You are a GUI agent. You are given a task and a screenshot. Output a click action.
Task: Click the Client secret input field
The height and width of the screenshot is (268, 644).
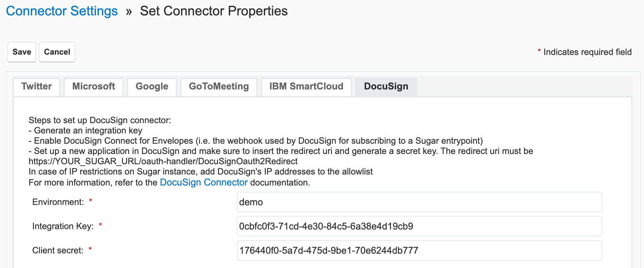(x=419, y=250)
